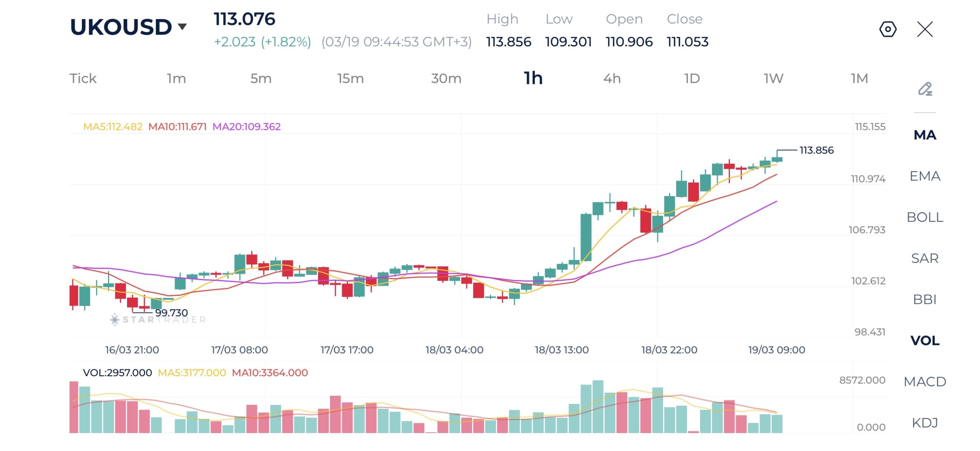This screenshot has height=451, width=980.
Task: Select the 4h timeframe
Action: 612,79
